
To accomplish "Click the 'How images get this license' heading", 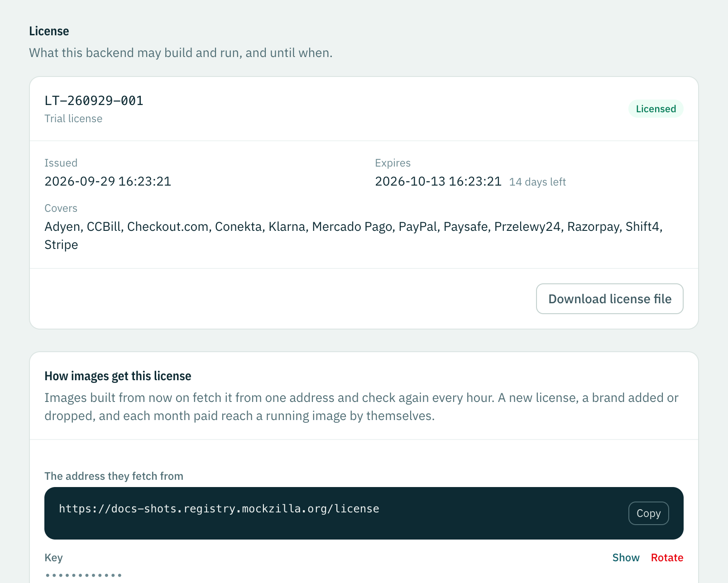I will pos(118,376).
